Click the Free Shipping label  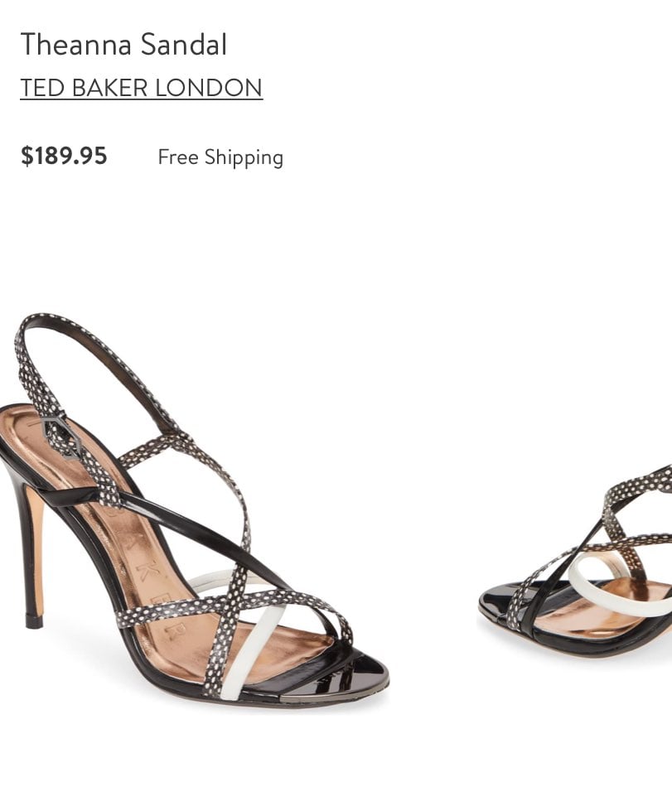click(x=220, y=157)
